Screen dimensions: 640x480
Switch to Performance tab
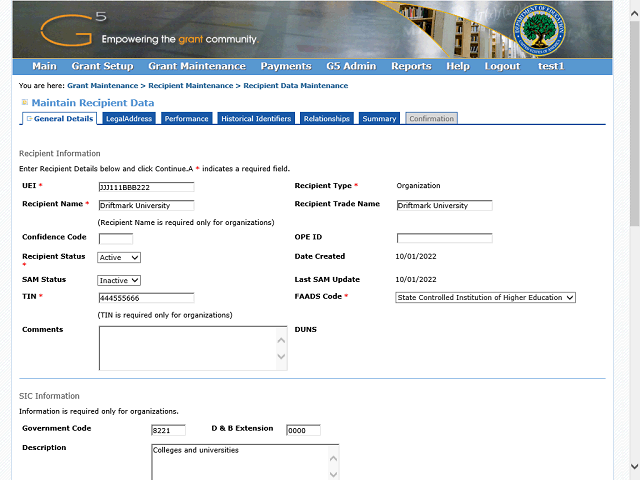(187, 118)
